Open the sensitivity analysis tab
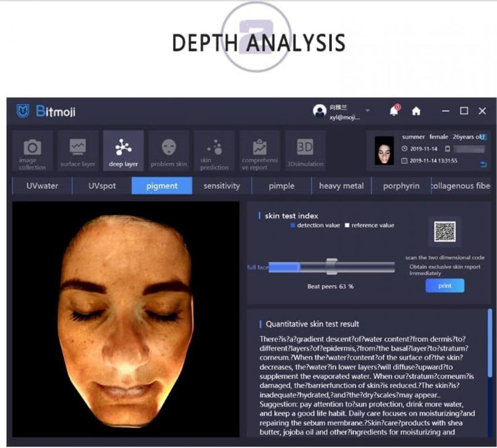Viewport: 497px width, 448px height. click(221, 186)
